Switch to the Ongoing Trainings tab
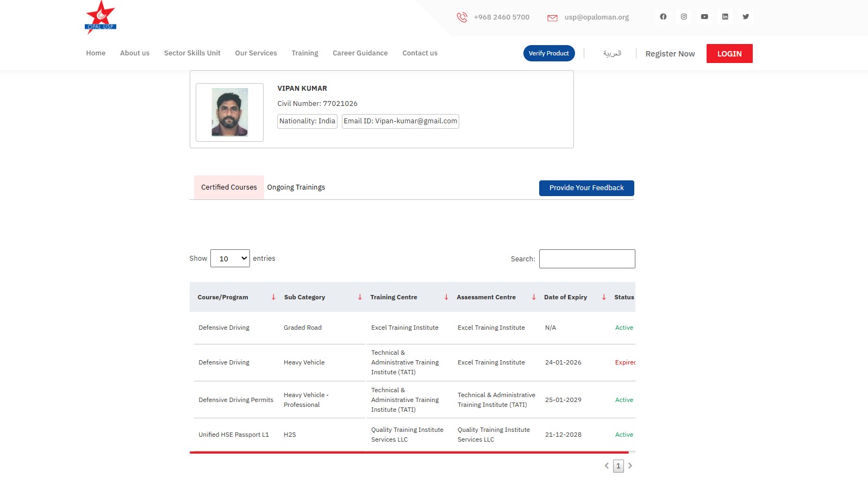The image size is (868, 490). tap(296, 187)
